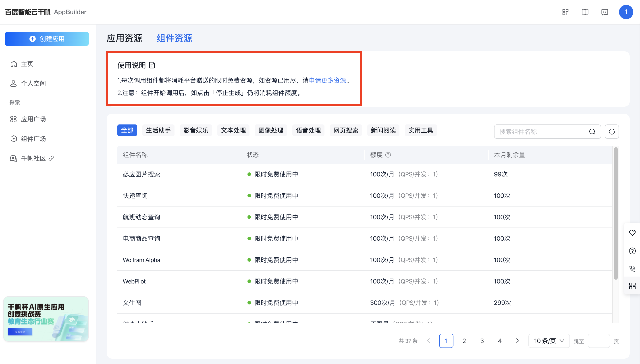Image resolution: width=640 pixels, height=364 pixels.
Task: Focus the 搜索组件名称 search field
Action: click(547, 132)
